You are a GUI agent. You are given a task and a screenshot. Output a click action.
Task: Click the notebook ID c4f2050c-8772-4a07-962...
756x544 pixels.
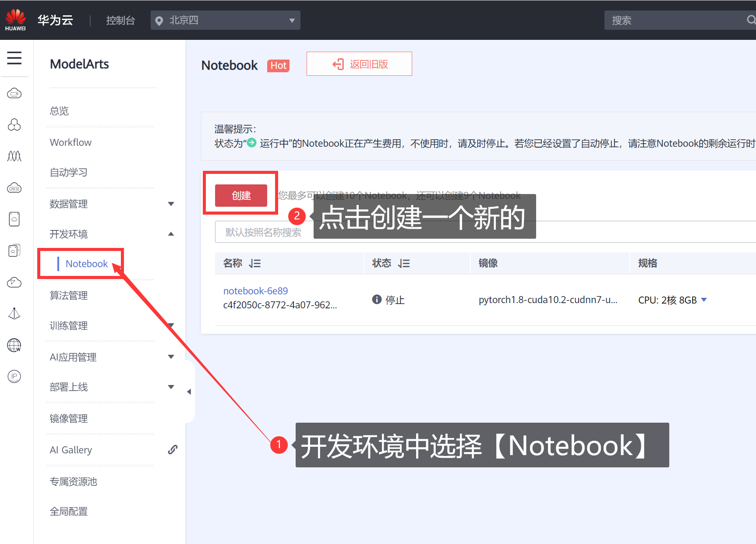point(280,305)
